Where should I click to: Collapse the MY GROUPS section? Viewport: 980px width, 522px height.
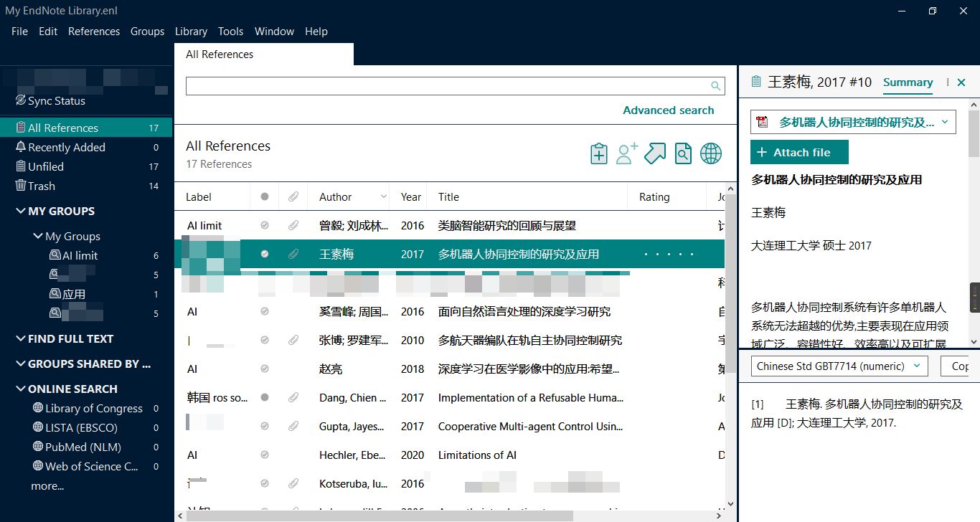[20, 212]
